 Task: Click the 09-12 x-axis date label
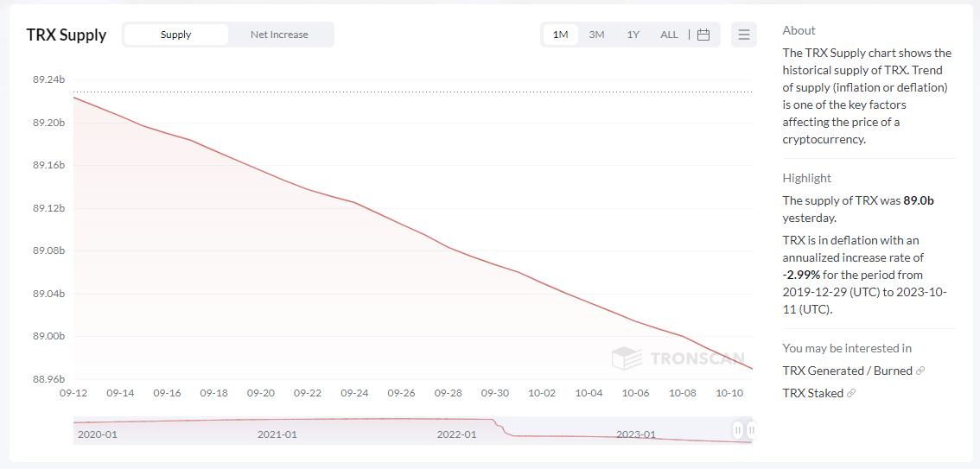[73, 394]
